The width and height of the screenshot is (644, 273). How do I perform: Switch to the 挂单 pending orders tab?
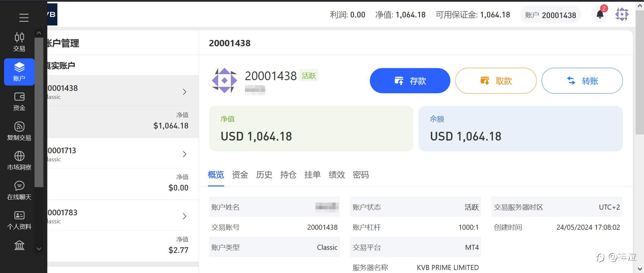point(312,175)
